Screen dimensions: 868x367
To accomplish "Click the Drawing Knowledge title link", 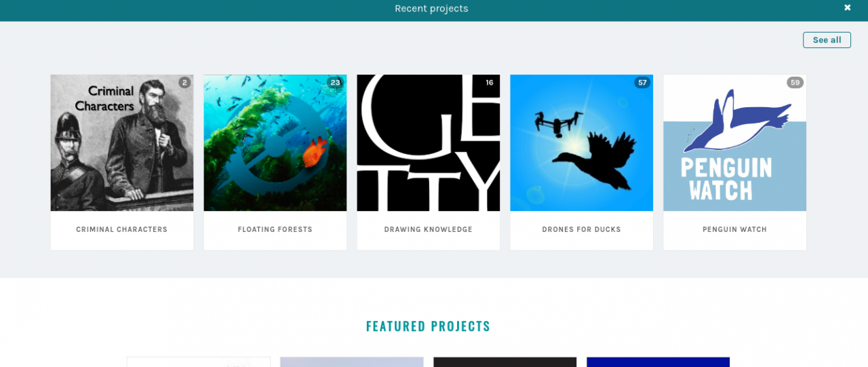I will [x=429, y=229].
